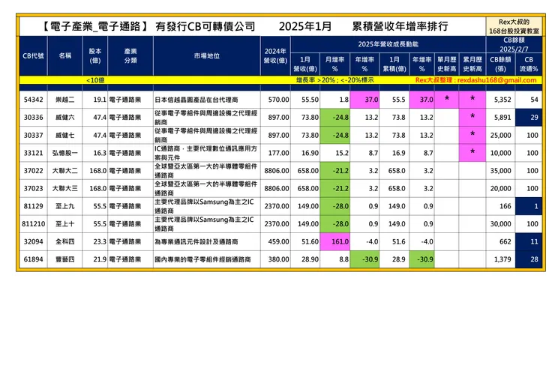Select CB code 81129 cell

33,206
